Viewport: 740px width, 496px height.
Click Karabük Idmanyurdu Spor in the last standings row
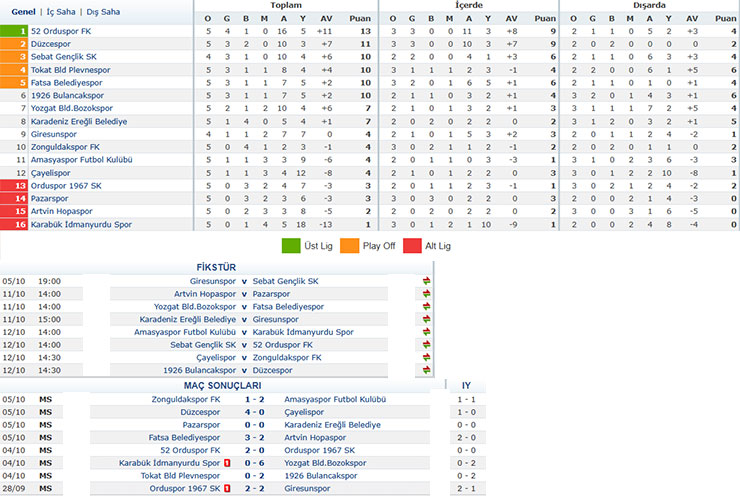(x=81, y=225)
